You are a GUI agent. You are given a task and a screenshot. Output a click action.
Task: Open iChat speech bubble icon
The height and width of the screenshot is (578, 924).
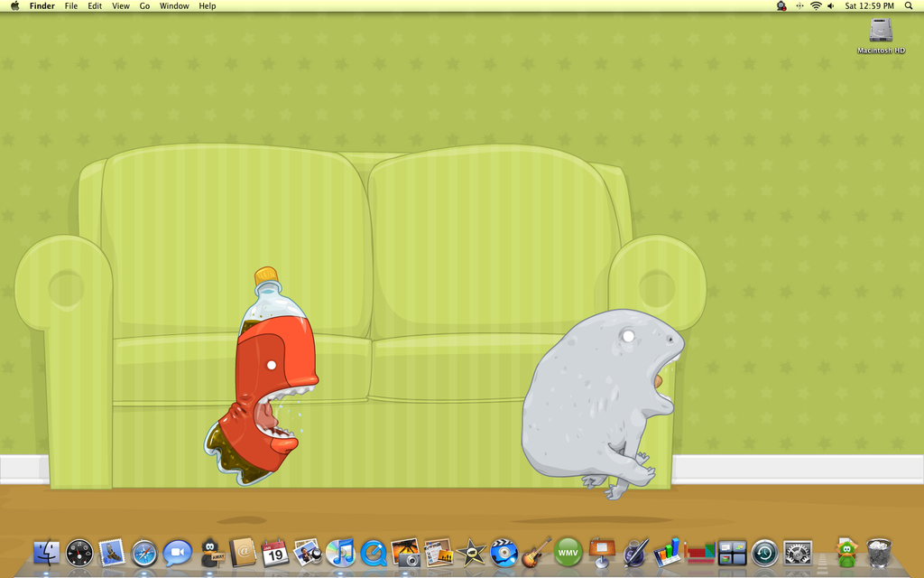(178, 554)
